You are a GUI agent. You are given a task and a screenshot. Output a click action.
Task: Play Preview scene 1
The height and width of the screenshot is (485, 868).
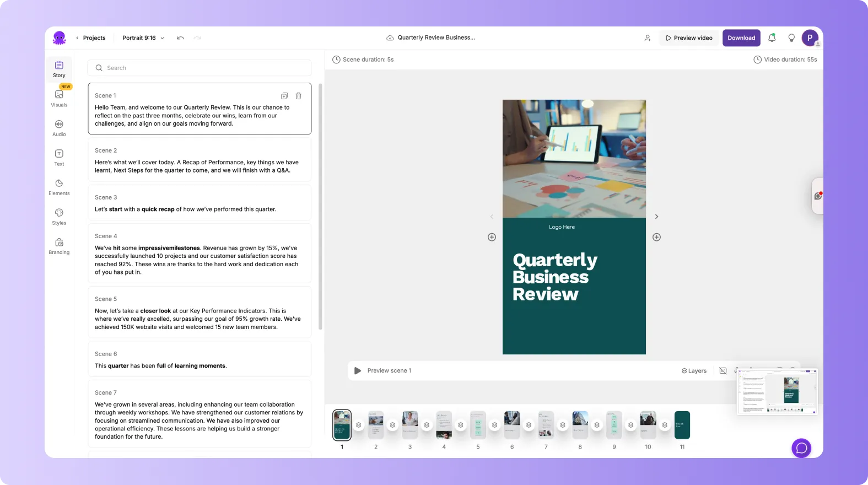(x=358, y=371)
